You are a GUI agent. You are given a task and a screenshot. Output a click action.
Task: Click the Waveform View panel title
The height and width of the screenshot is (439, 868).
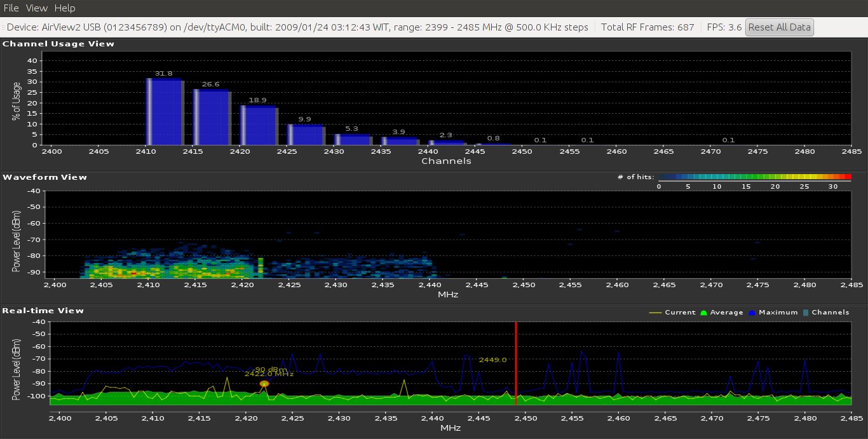[x=44, y=177]
